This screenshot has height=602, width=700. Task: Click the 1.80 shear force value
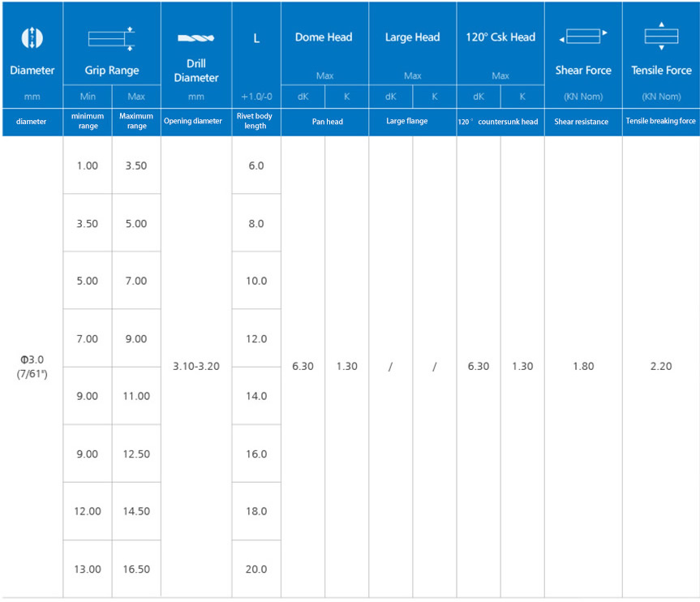(582, 367)
